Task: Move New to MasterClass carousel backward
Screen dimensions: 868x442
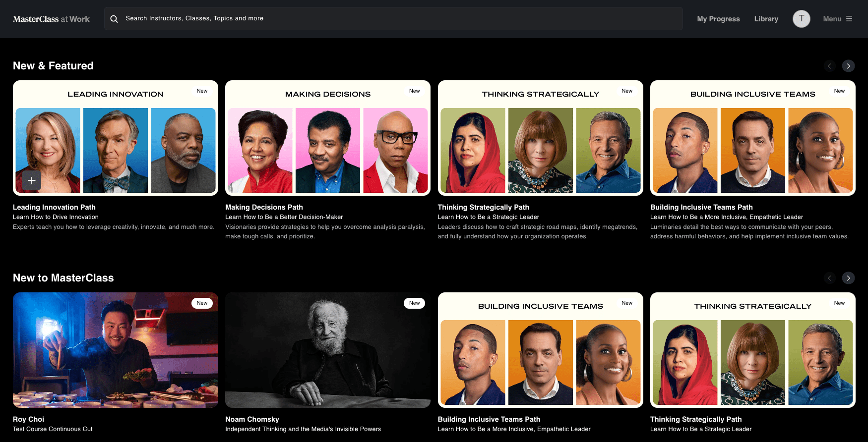Action: (829, 278)
